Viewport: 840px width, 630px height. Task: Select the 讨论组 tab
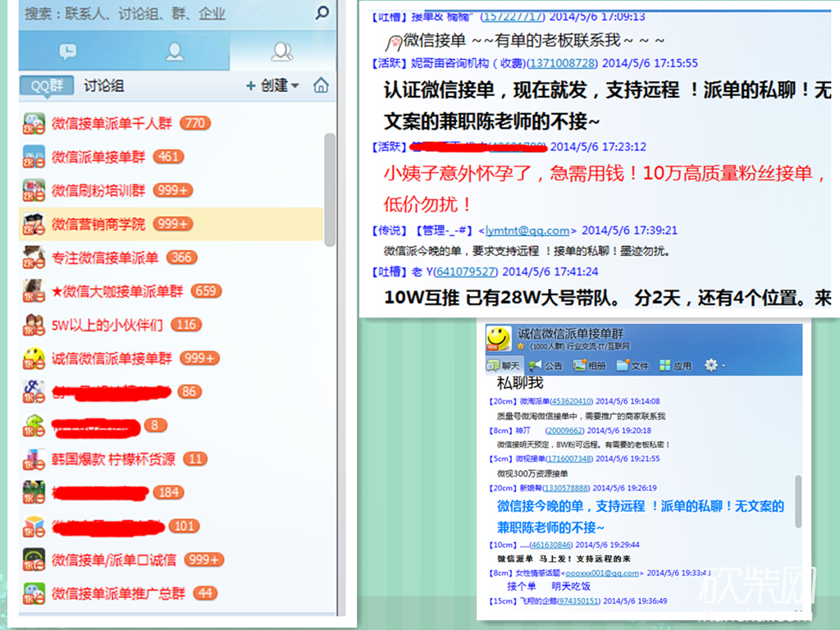coord(103,85)
